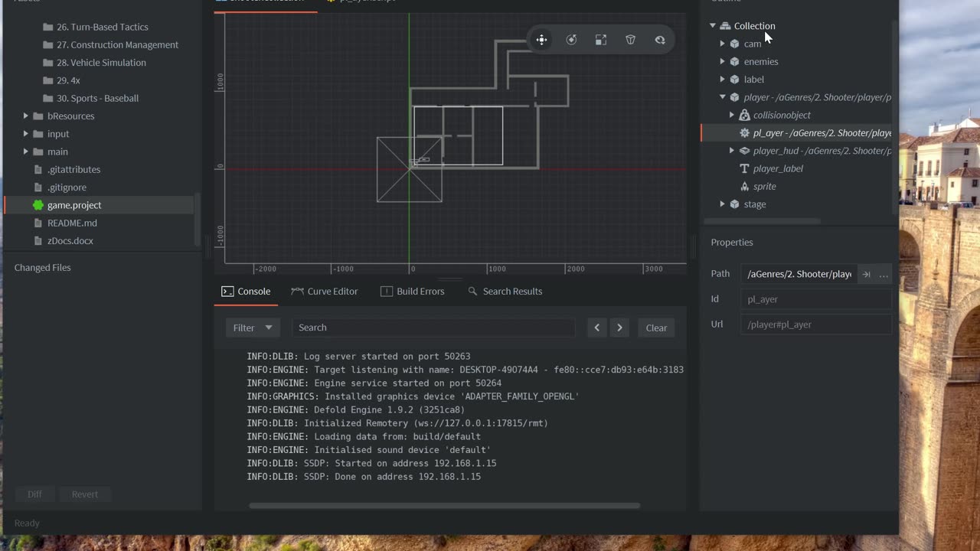Screen dimensions: 980x551
Task: Select the Move tool in scene toolbar
Action: point(541,40)
